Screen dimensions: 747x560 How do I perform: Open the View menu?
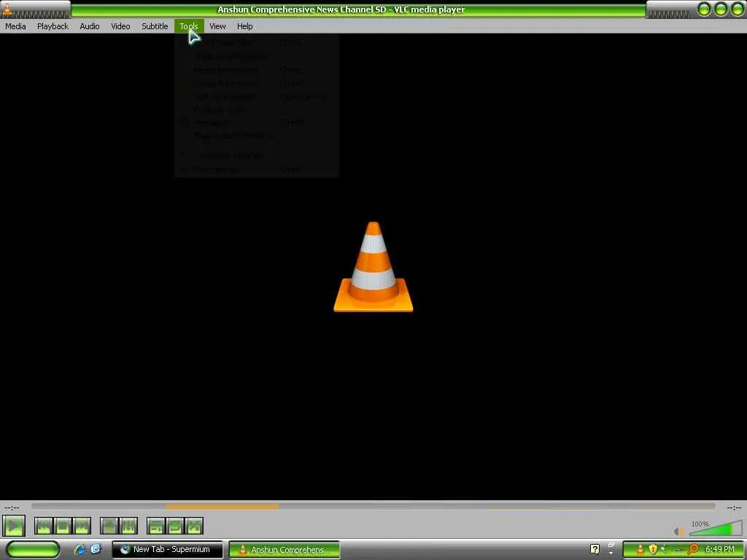(217, 26)
